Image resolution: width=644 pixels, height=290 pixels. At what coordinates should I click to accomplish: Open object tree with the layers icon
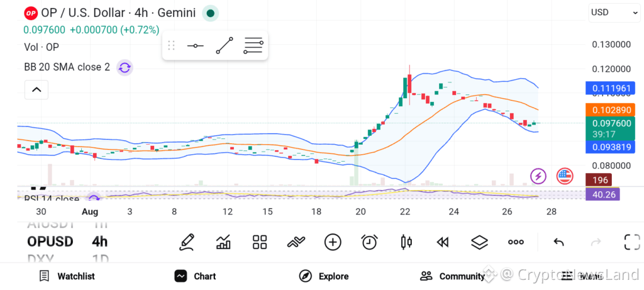(479, 242)
